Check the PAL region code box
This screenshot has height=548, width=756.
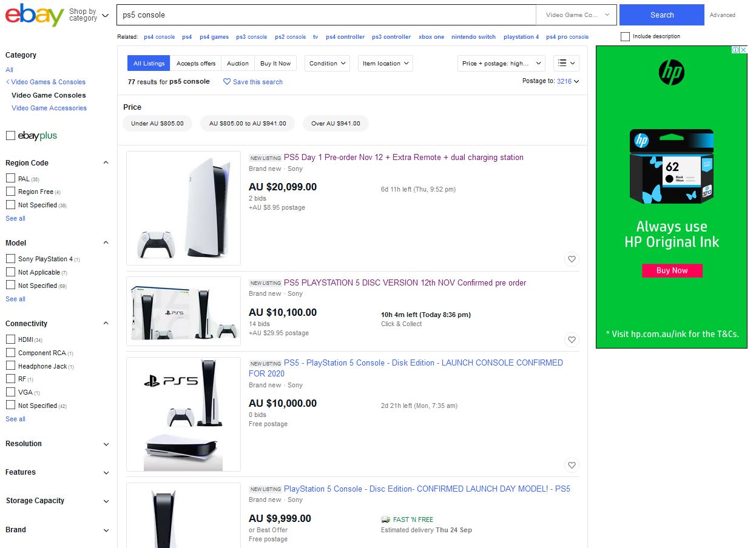click(10, 178)
